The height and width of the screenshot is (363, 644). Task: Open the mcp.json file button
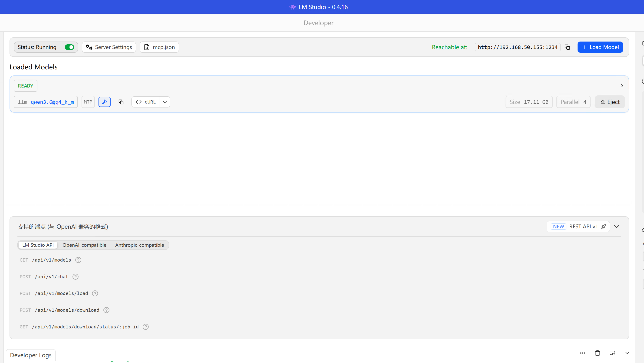click(159, 47)
